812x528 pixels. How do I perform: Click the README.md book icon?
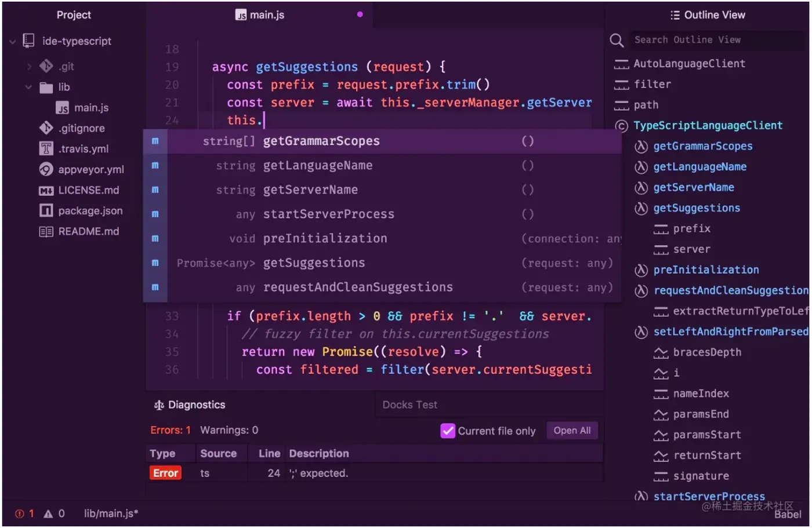click(46, 232)
